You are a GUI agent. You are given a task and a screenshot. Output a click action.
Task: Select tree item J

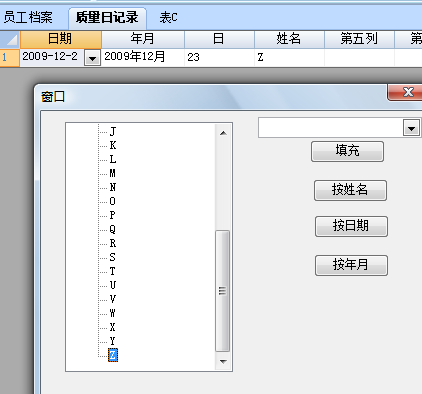[113, 131]
